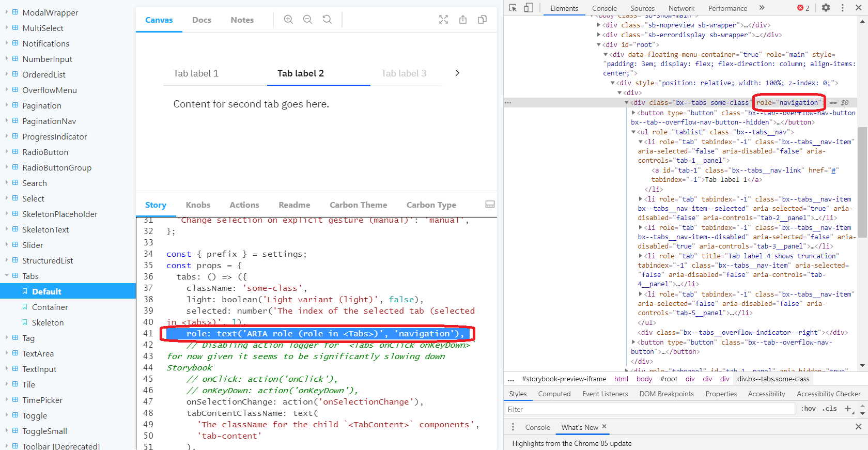Screen dimensions: 868x450
Task: Select the Skeleton story
Action: (x=48, y=322)
